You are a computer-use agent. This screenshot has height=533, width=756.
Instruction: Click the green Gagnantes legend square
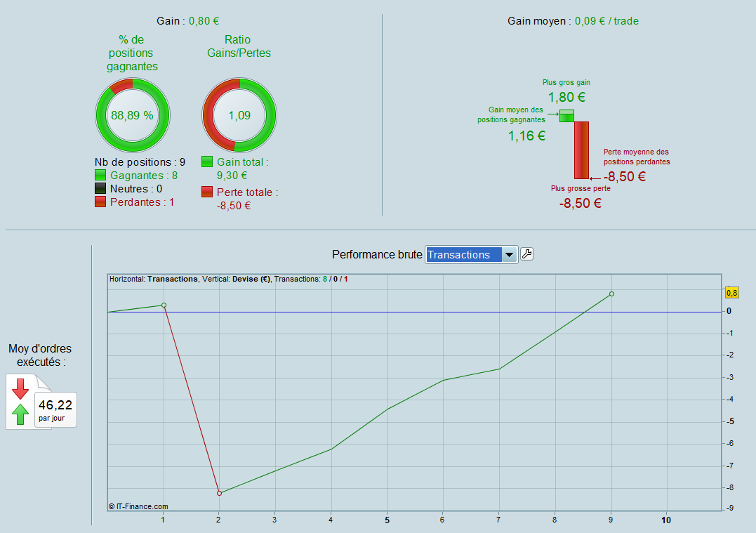point(100,175)
